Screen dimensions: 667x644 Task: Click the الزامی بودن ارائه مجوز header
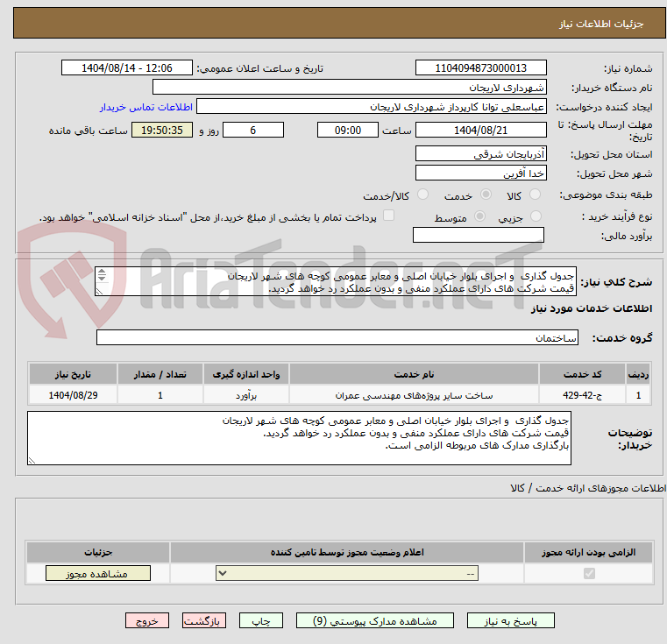coord(589,552)
